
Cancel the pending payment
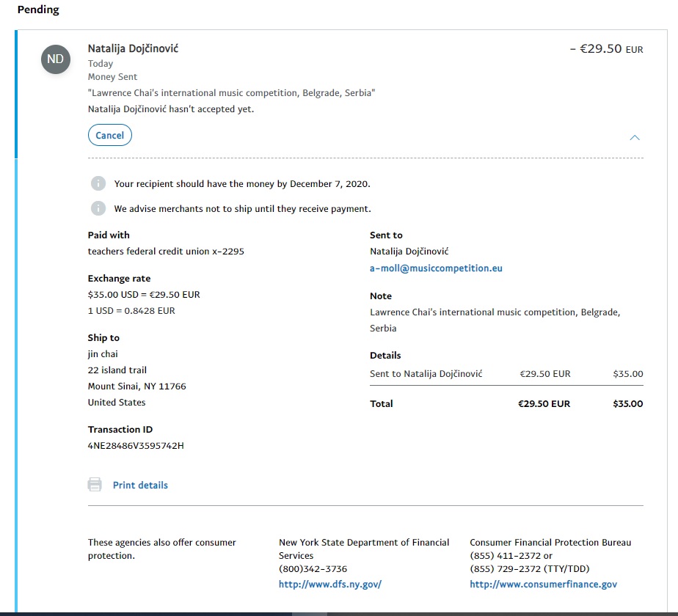coord(109,136)
